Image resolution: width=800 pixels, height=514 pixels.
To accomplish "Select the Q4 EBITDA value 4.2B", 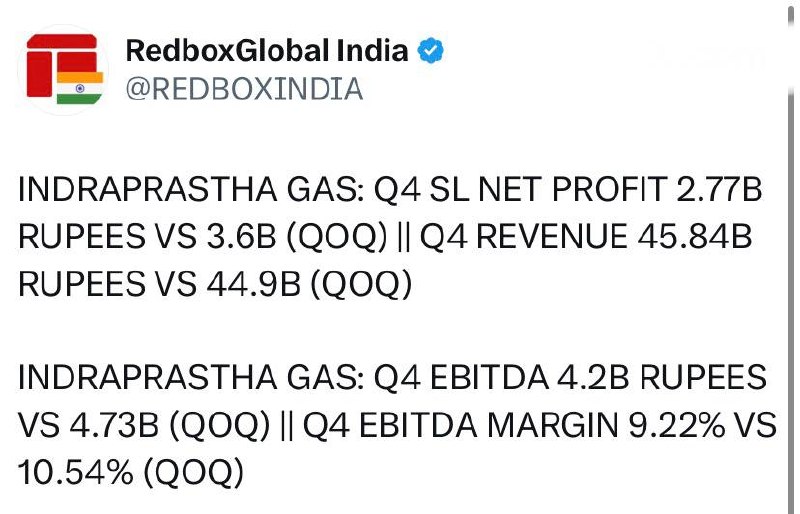I will coord(594,378).
